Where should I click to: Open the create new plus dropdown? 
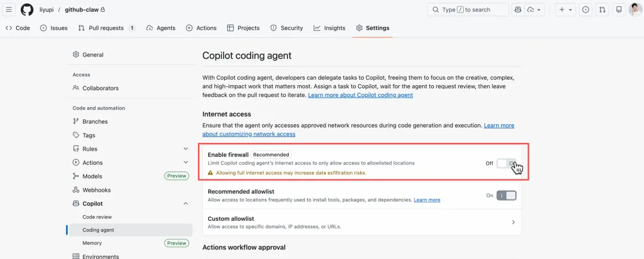[x=565, y=10]
